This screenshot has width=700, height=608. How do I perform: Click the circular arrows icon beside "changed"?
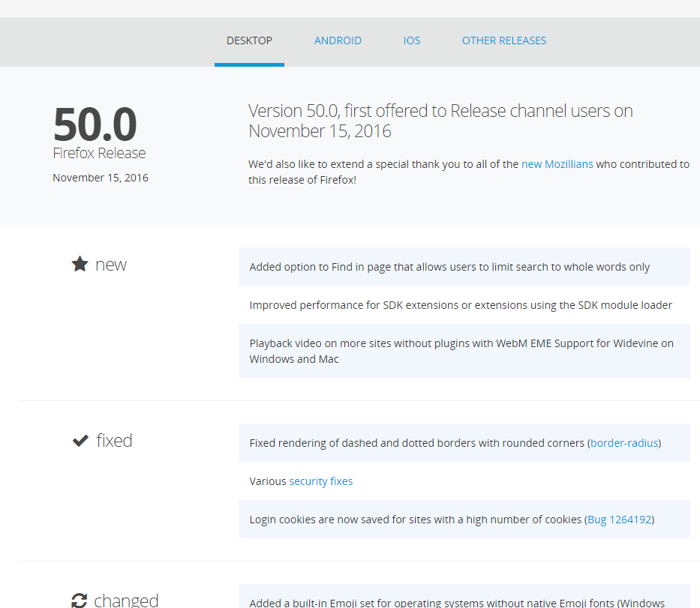coord(79,601)
